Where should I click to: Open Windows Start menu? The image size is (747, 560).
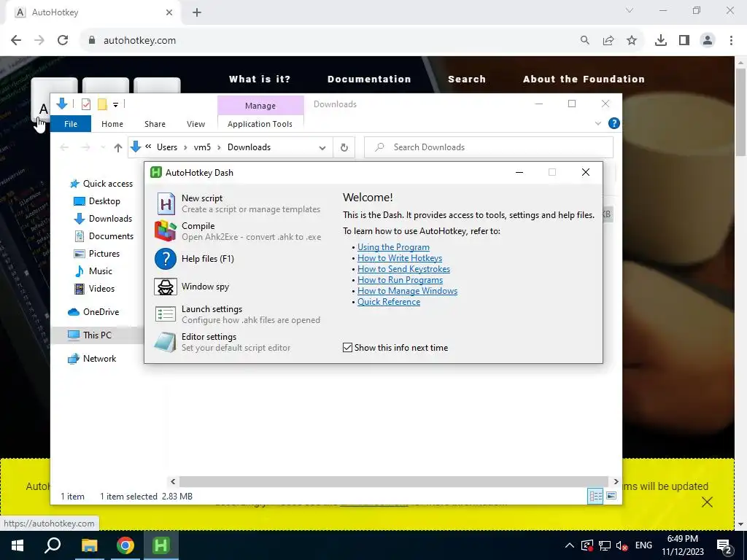(x=18, y=545)
